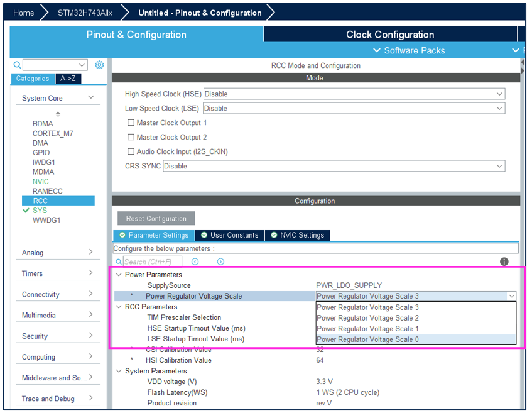This screenshot has height=413, width=532.
Task: Click the Reset Configuration button
Action: [x=156, y=218]
